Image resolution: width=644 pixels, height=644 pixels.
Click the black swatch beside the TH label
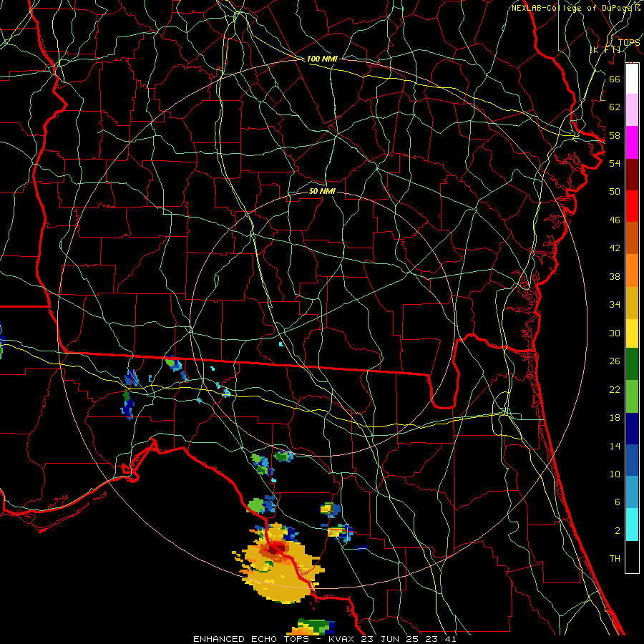(x=632, y=557)
